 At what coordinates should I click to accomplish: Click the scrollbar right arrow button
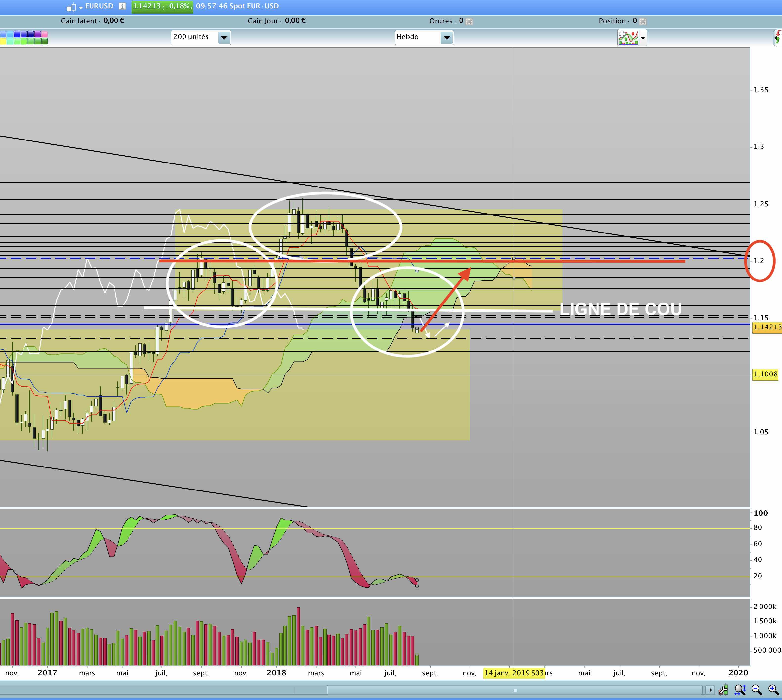710,690
